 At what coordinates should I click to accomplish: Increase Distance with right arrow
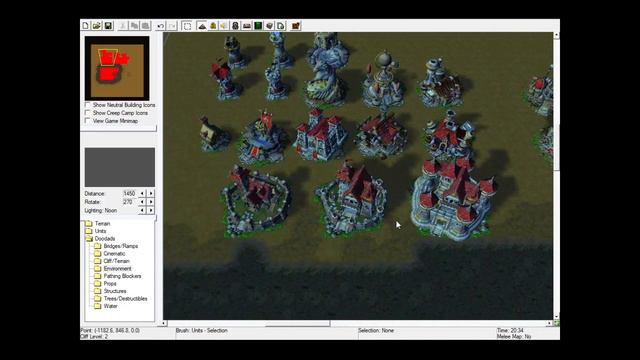[151, 193]
